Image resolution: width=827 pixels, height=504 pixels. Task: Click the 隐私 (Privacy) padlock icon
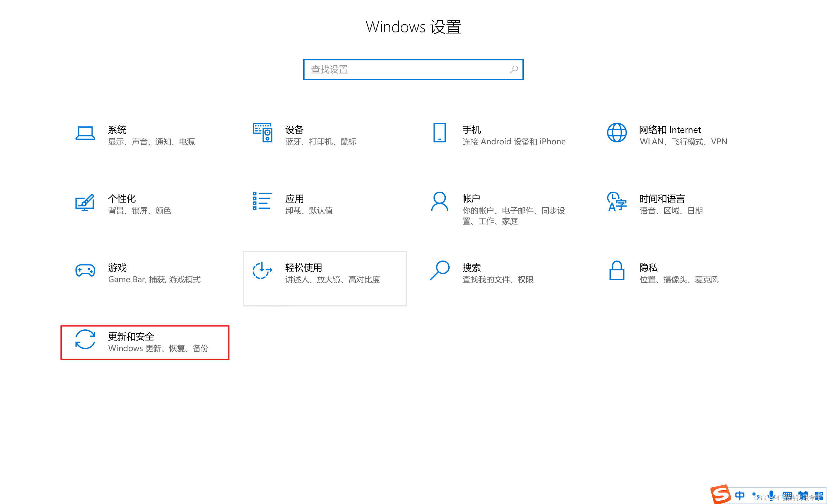(x=617, y=271)
